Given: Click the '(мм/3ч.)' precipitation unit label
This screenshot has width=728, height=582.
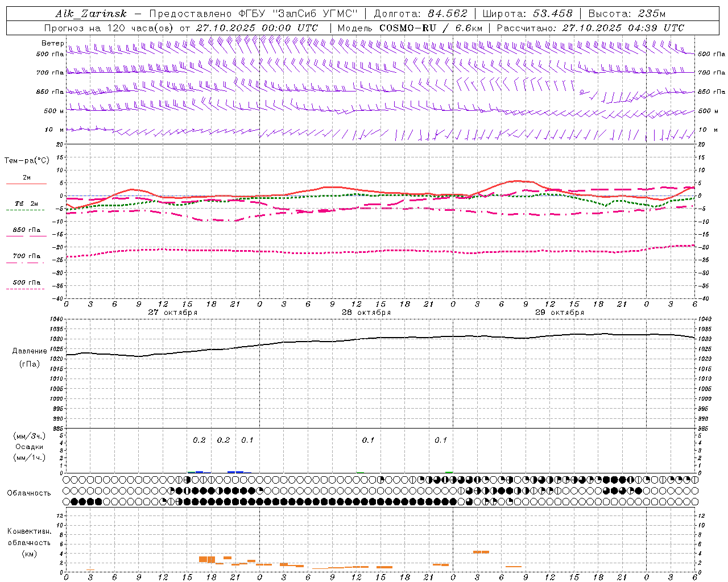Looking at the screenshot, I should click(30, 436).
